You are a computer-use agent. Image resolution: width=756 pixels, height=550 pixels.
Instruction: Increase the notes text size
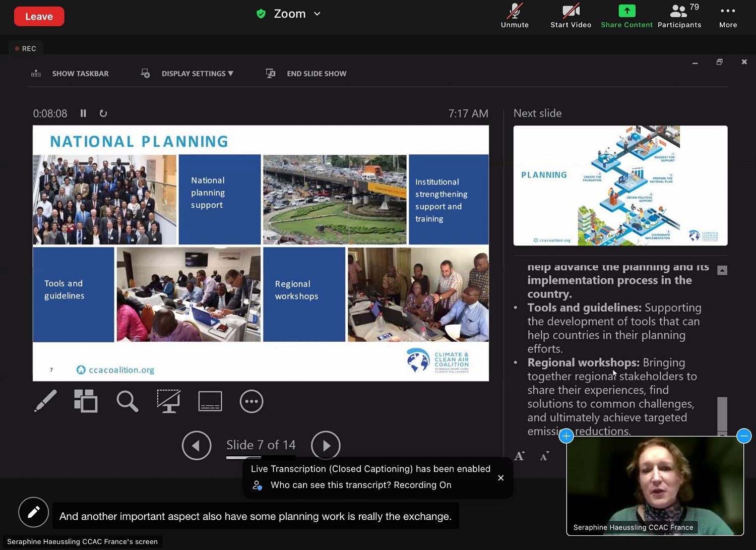click(x=520, y=456)
